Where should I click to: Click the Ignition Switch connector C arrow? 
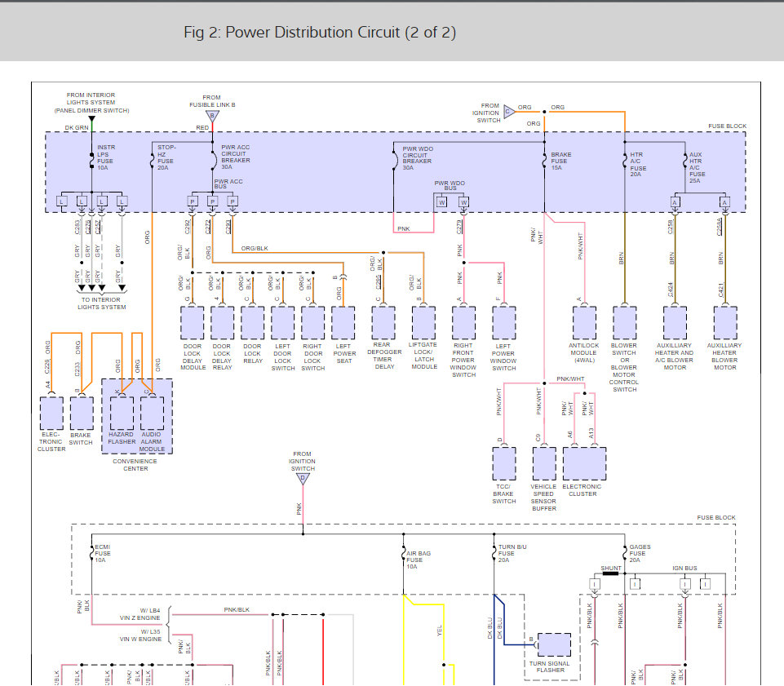click(508, 112)
